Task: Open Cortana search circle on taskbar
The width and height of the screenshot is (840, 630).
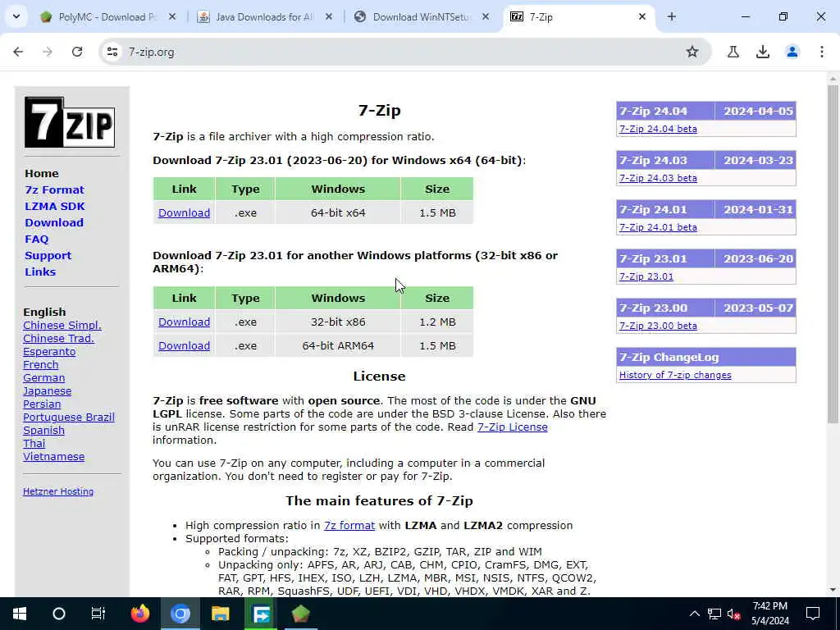Action: coord(59,614)
